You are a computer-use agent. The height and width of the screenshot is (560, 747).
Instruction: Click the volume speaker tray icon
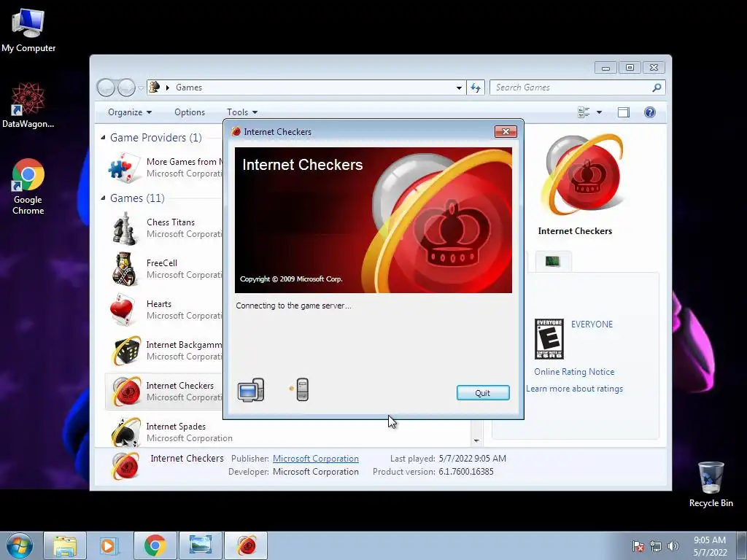pyautogui.click(x=673, y=546)
